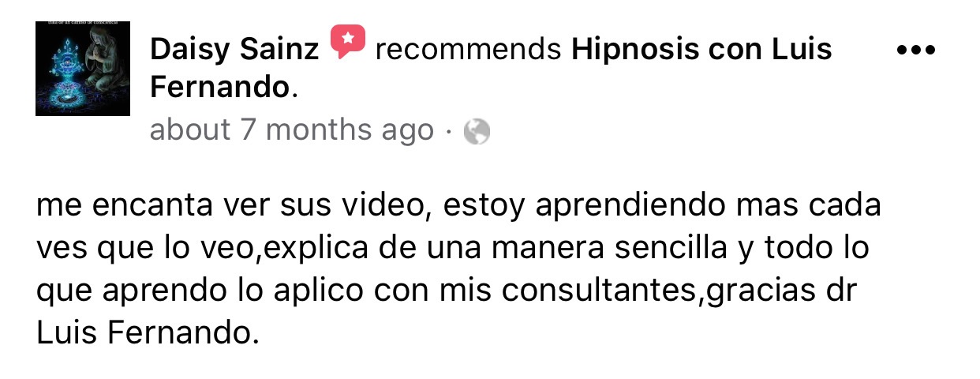Click the phrase "manera sencilla y todo lo"
Viewport: 980px width, 379px height.
679,249
